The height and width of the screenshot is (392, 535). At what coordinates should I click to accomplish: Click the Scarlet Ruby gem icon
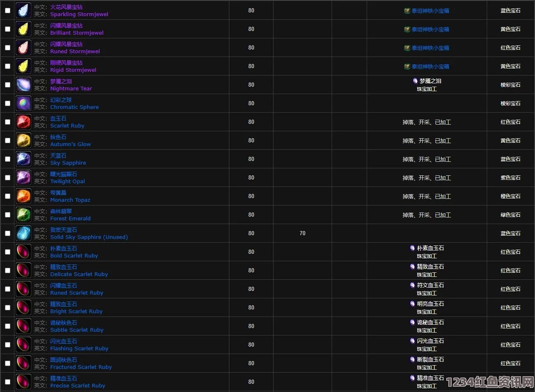coord(24,122)
